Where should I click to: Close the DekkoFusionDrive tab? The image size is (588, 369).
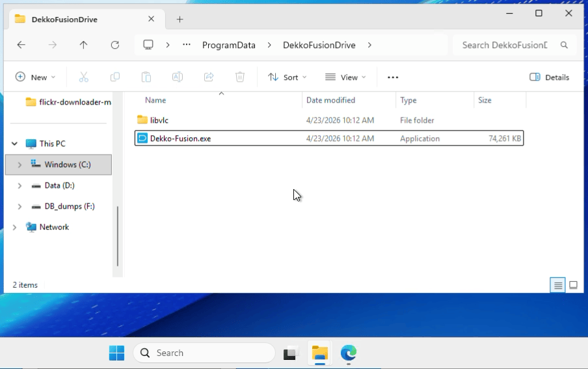(151, 19)
